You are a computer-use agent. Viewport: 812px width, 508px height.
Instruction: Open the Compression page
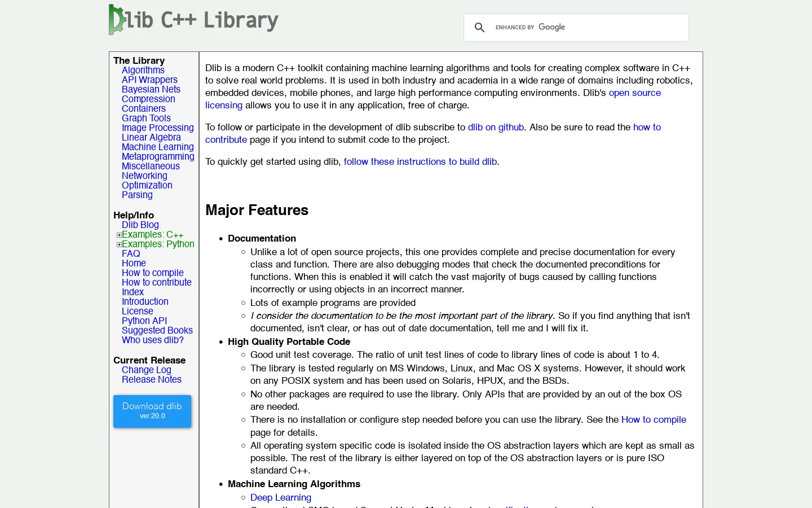coord(148,99)
